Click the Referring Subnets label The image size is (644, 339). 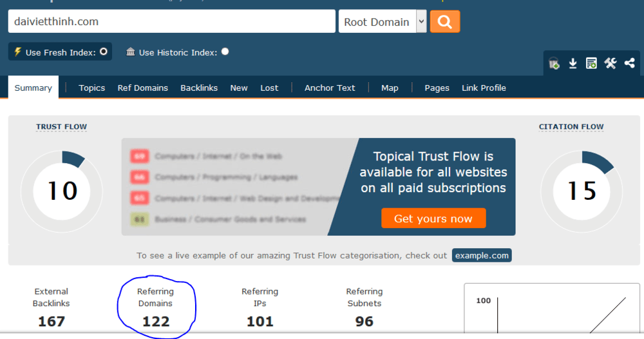365,297
